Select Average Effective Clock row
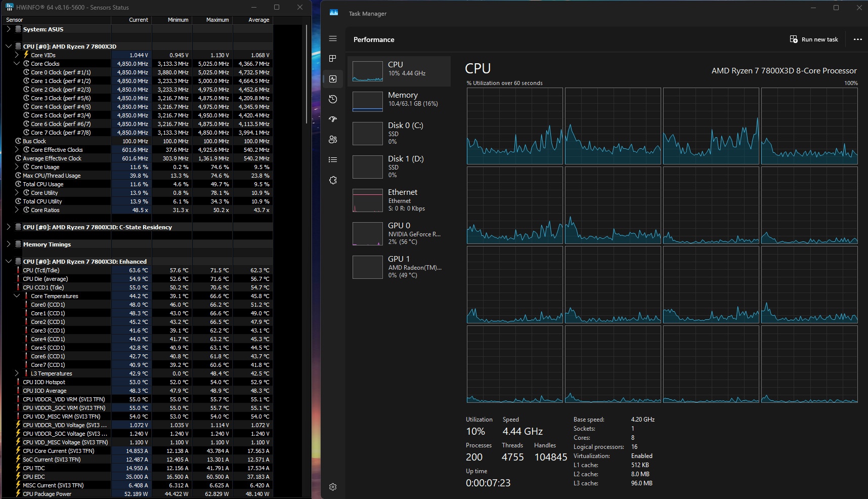This screenshot has width=868, height=499. point(138,158)
